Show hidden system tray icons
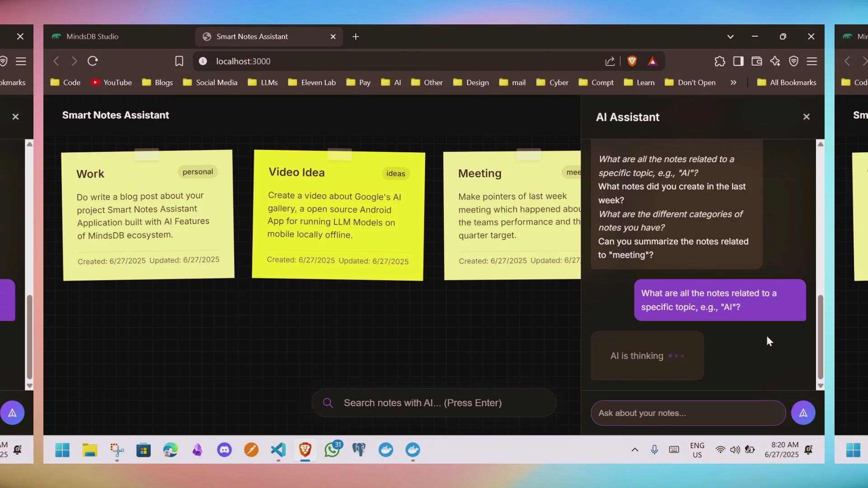Image resolution: width=868 pixels, height=488 pixels. click(635, 450)
